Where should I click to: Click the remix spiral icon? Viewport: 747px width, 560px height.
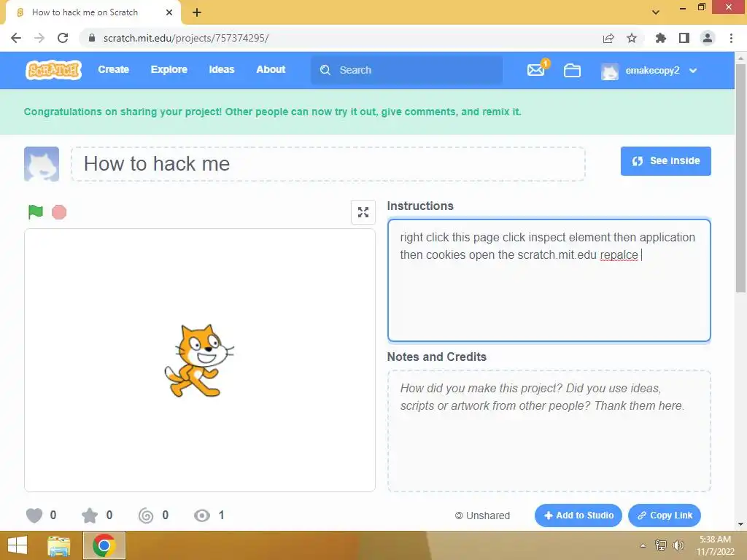click(146, 516)
